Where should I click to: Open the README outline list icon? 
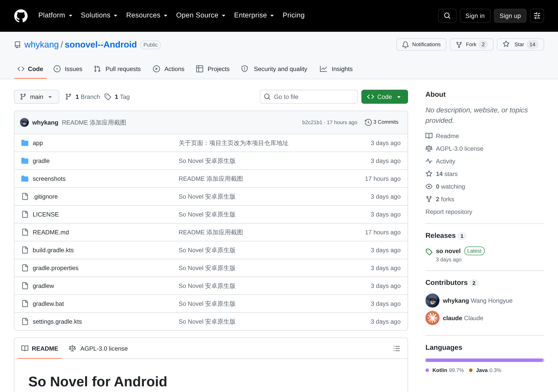point(397,348)
